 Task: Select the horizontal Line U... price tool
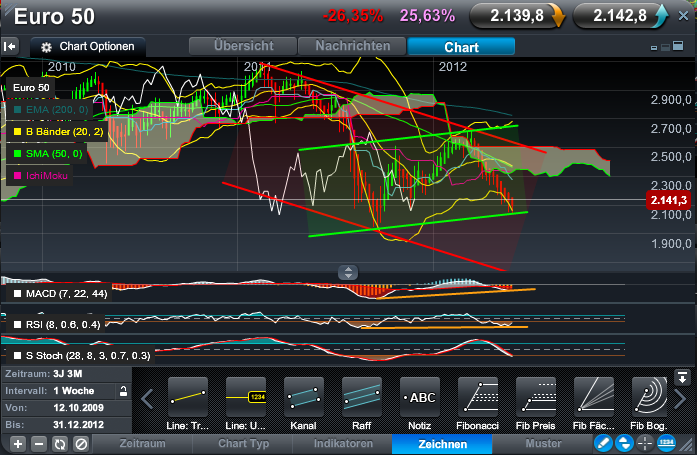(246, 397)
